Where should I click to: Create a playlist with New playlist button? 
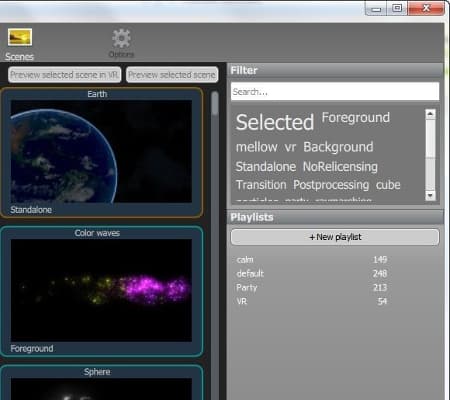(x=335, y=237)
